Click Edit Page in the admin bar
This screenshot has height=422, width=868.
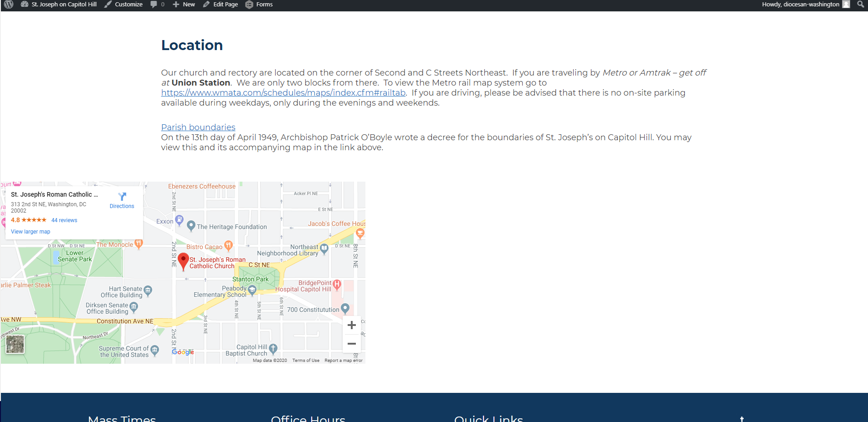click(x=221, y=5)
